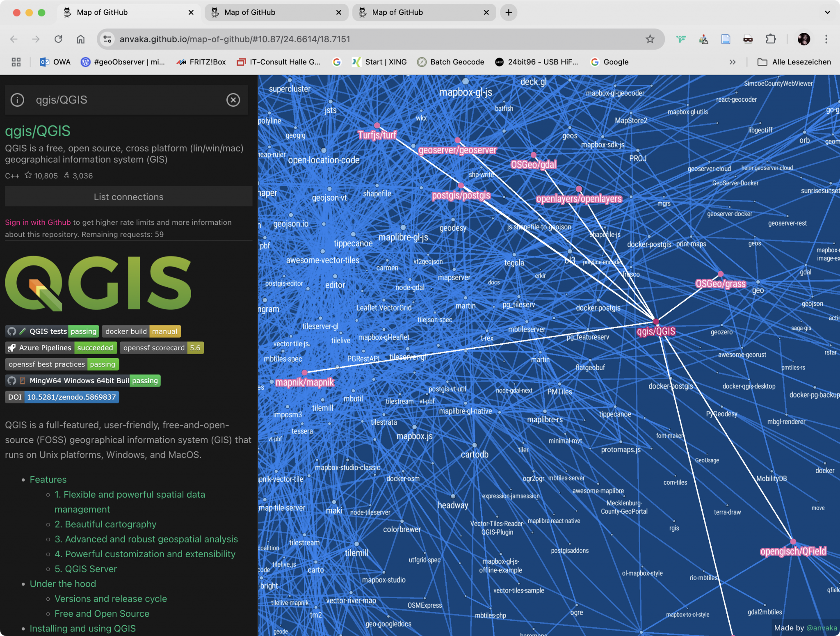840x636 pixels.
Task: Select the opengisch/QField node label
Action: coord(793,551)
